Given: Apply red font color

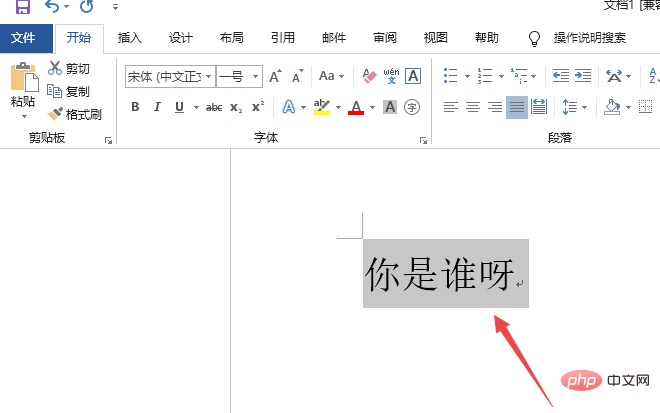Looking at the screenshot, I should pyautogui.click(x=356, y=107).
